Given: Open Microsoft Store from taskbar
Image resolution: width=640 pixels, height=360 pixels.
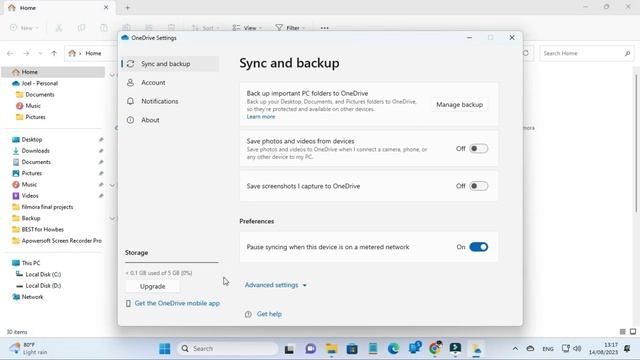Looking at the screenshot, I should click(x=352, y=349).
